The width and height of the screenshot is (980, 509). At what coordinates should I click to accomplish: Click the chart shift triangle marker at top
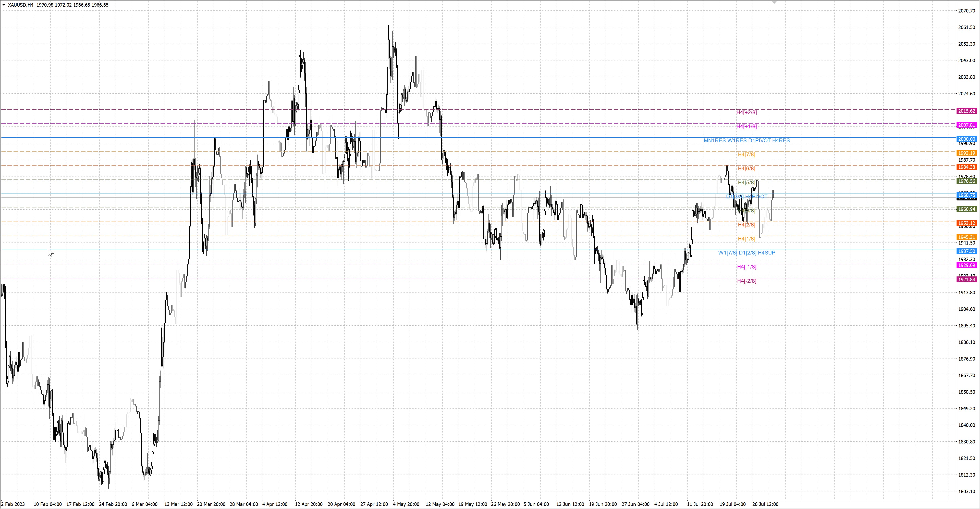coord(774,3)
